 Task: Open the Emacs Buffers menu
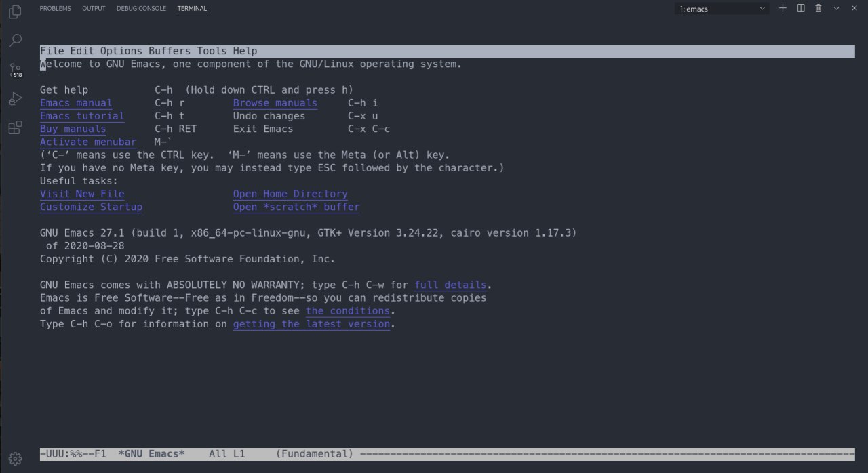coord(170,52)
